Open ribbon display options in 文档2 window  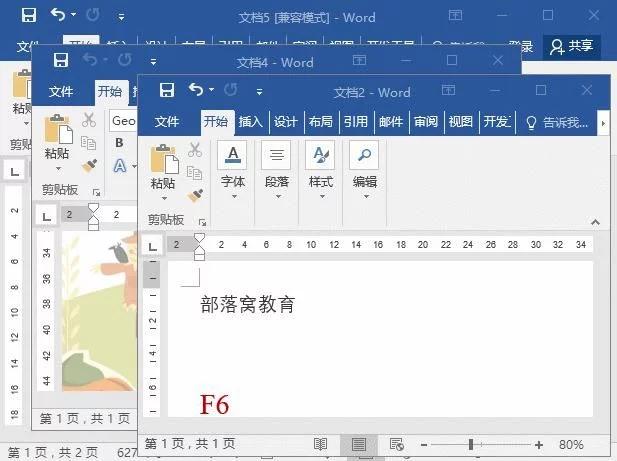point(448,90)
